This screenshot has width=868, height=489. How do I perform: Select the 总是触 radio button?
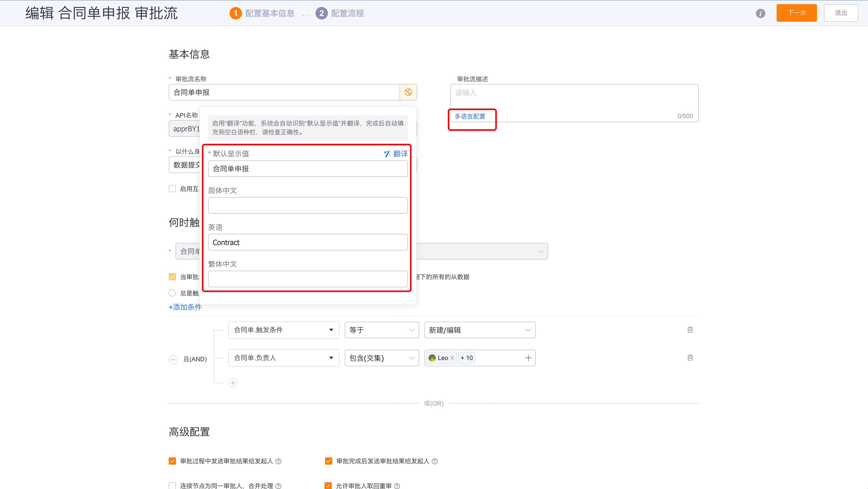pos(172,293)
